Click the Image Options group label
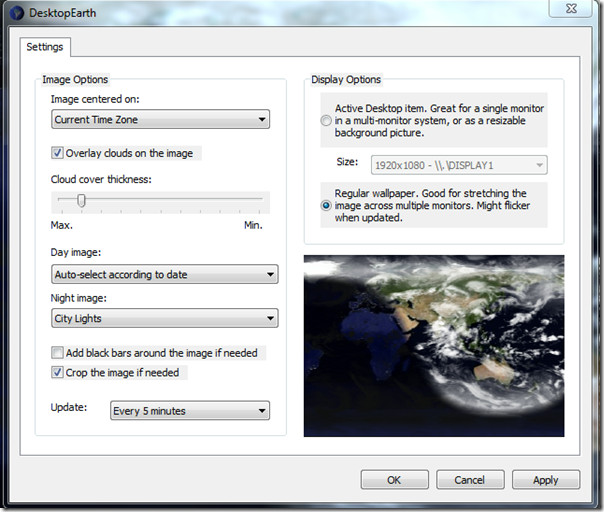604x512 pixels. (x=75, y=79)
